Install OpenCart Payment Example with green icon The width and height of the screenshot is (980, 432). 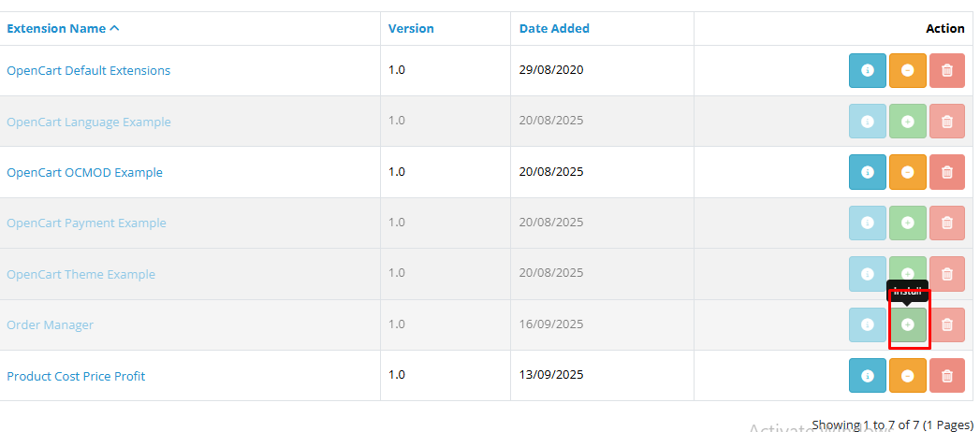pos(907,223)
